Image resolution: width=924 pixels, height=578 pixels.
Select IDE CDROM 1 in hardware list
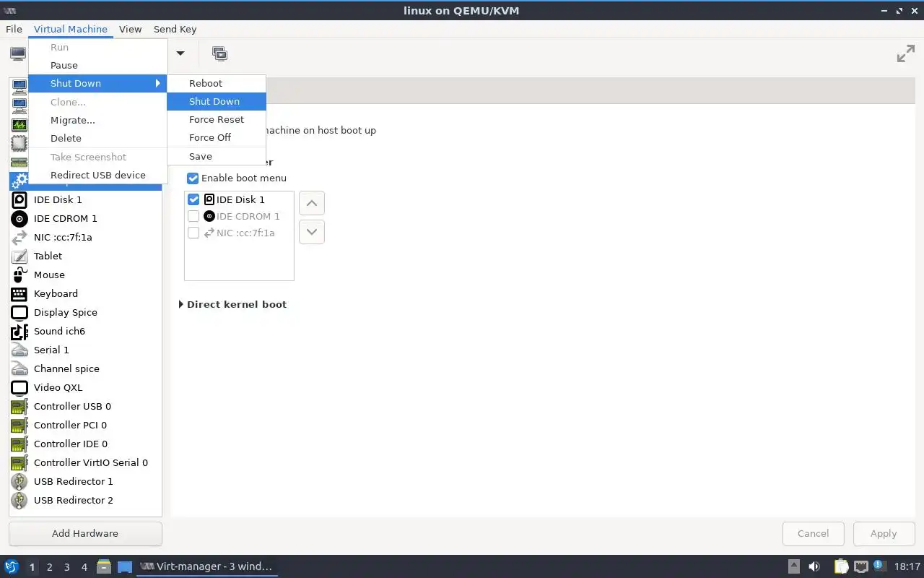click(x=85, y=218)
